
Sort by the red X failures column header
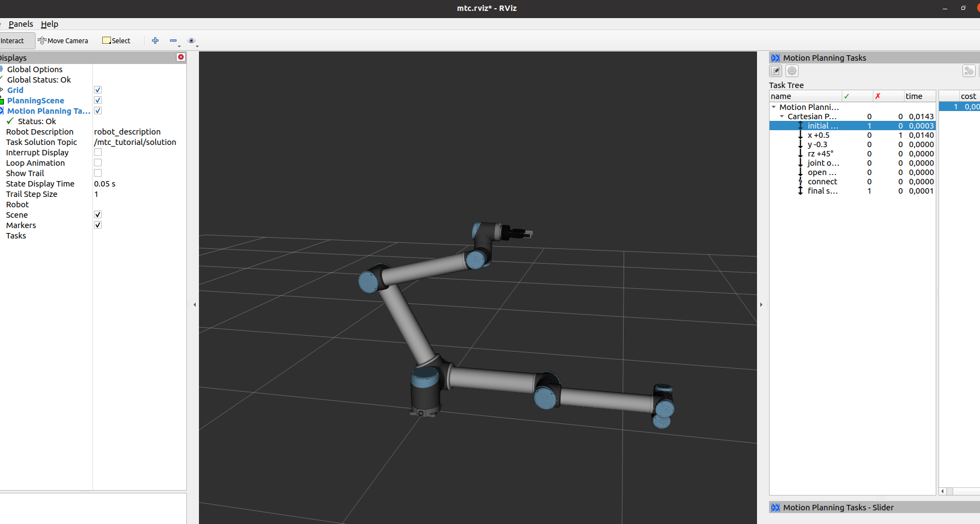click(888, 96)
